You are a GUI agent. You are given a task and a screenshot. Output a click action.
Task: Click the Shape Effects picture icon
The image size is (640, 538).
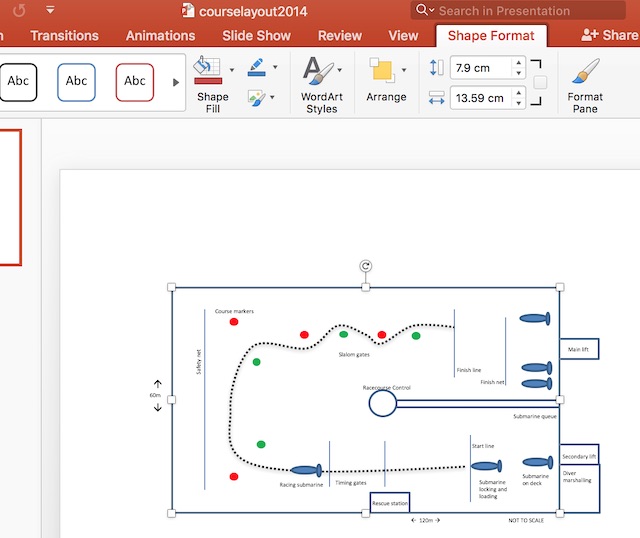click(256, 98)
